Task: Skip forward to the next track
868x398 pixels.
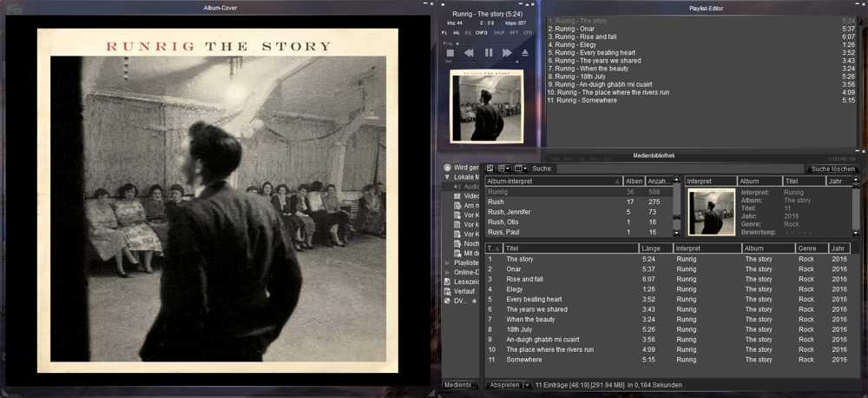Action: click(508, 53)
